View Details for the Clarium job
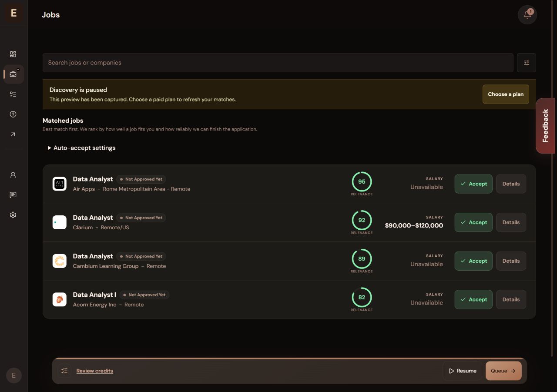This screenshot has height=392, width=557. click(511, 222)
